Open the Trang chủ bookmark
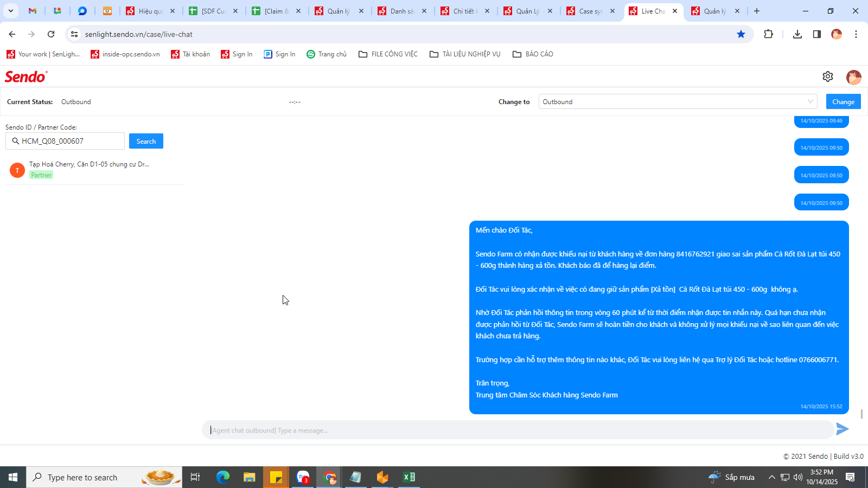 point(327,54)
